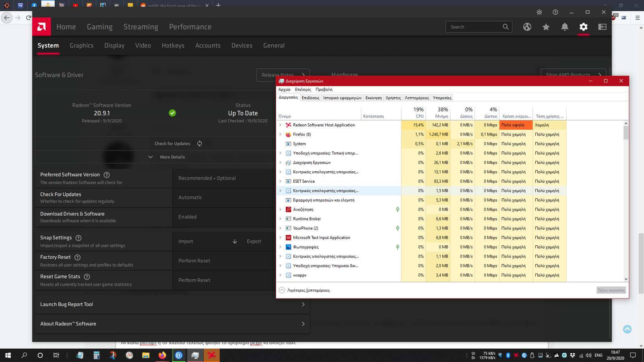Screen dimensions: 644x362
Task: Click the search magnifier icon in Radeon Software
Action: click(506, 27)
